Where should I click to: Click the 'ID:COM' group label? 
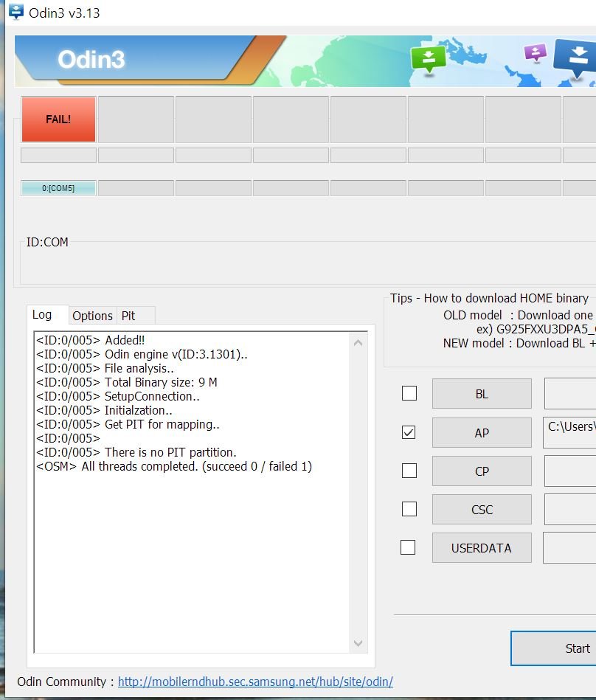coord(47,242)
